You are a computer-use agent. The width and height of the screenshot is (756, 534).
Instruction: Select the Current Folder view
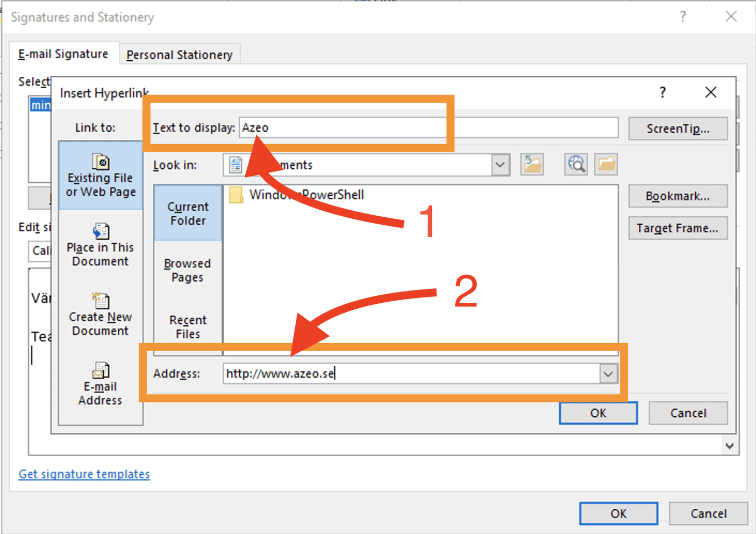click(x=188, y=213)
